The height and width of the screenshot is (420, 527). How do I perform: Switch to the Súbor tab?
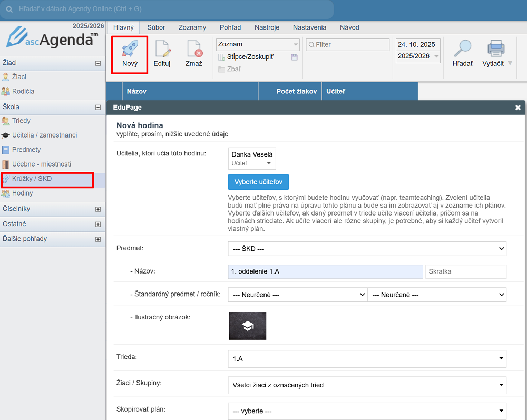[x=156, y=27]
